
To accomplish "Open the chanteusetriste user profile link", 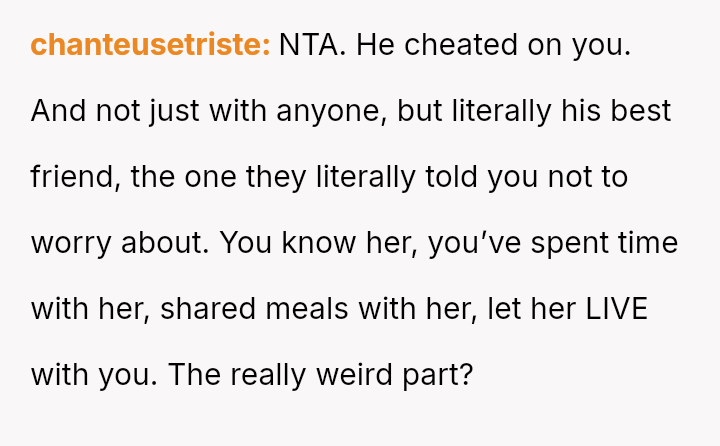I will point(150,46).
